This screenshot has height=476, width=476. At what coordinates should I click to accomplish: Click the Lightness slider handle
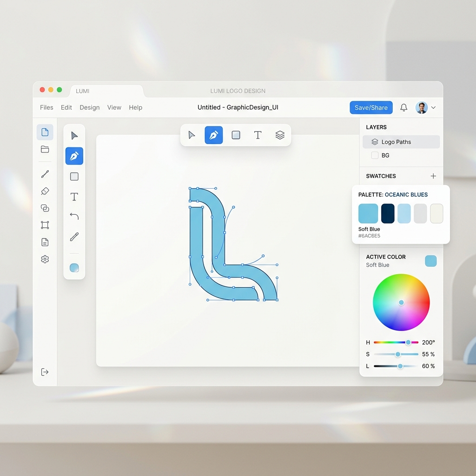400,366
